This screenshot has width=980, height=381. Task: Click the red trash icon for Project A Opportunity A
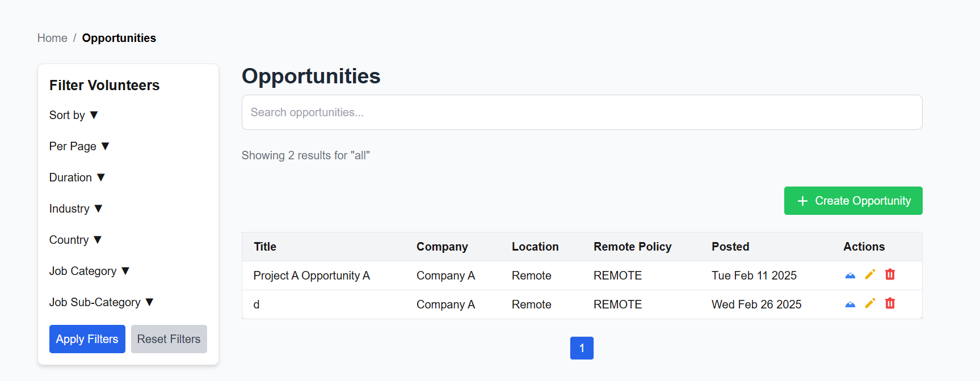pos(890,275)
